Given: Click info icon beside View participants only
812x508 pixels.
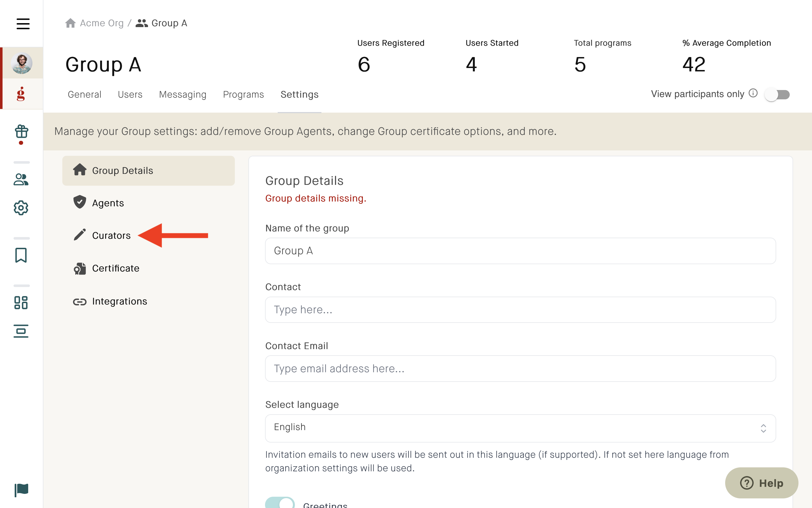Looking at the screenshot, I should tap(753, 93).
